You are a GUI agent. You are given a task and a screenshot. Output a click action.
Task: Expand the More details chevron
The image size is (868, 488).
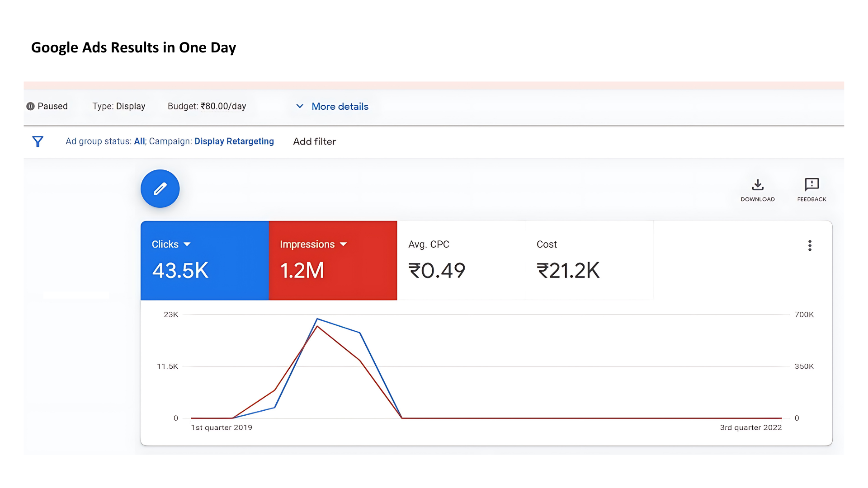(299, 106)
